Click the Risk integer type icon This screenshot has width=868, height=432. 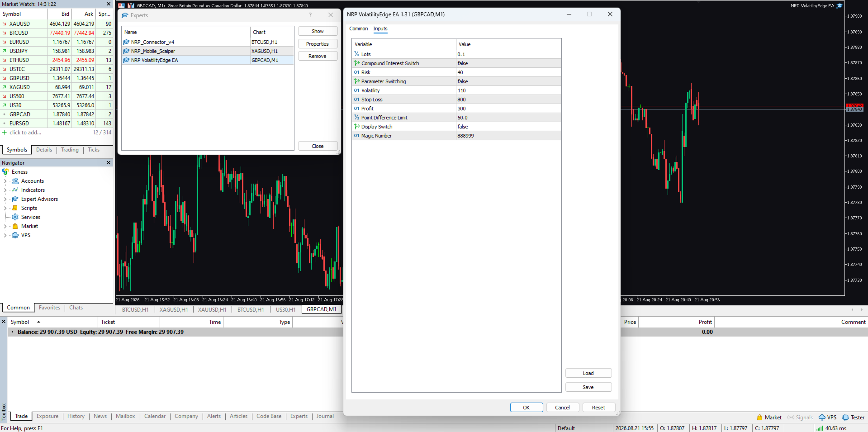pos(356,72)
